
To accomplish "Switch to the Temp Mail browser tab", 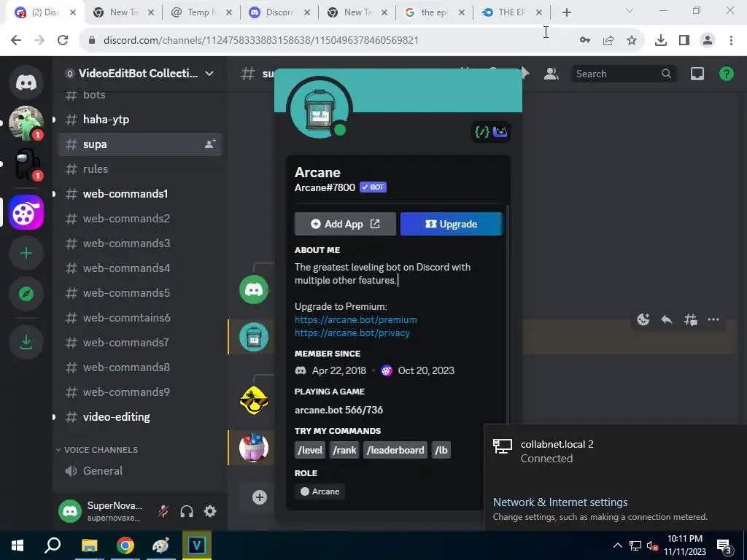I will click(203, 12).
